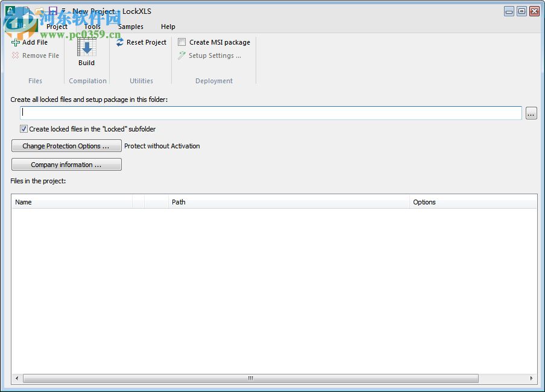Click the Reset Project refresh icon
The height and width of the screenshot is (392, 545).
point(120,42)
